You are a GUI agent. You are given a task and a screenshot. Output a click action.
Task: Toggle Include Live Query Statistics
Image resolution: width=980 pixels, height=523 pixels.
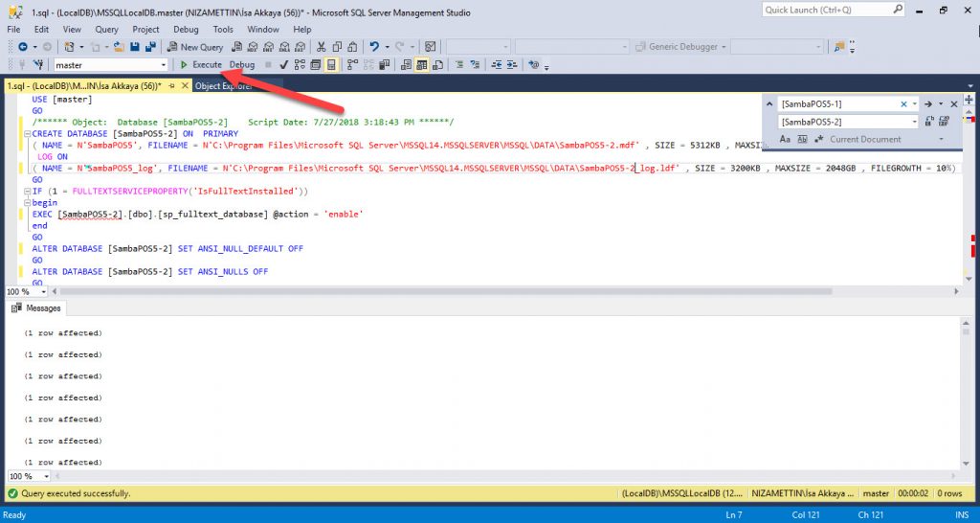point(368,64)
